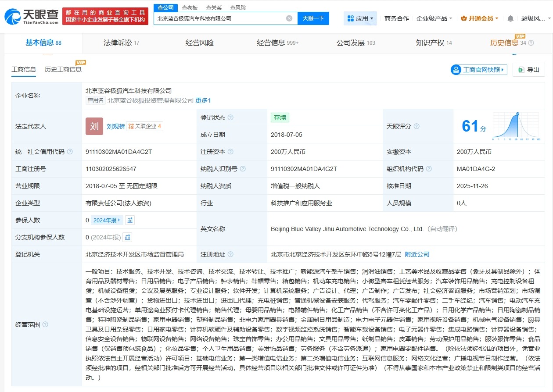Click the VIP badge on 历史工商信息
Screen dimensions: 553x392
coord(80,62)
